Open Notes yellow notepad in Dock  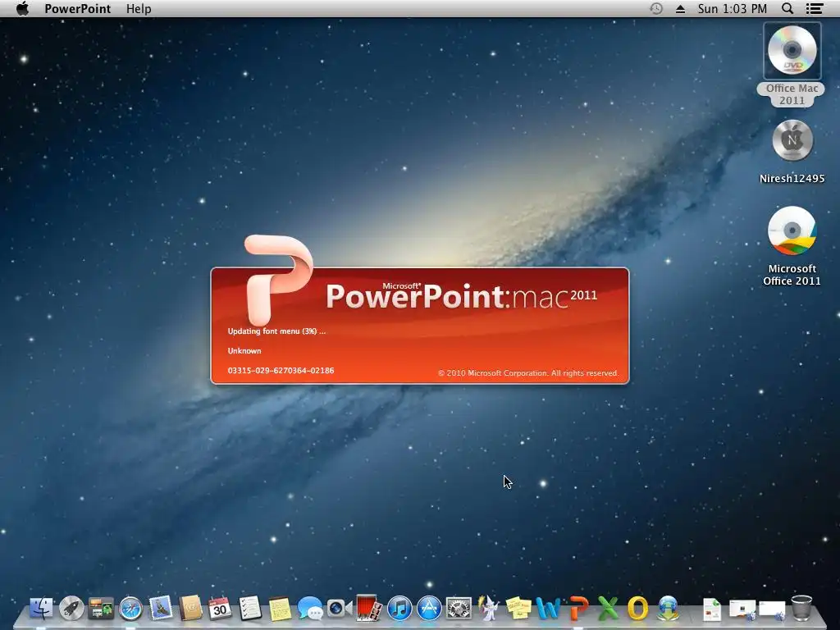click(280, 609)
